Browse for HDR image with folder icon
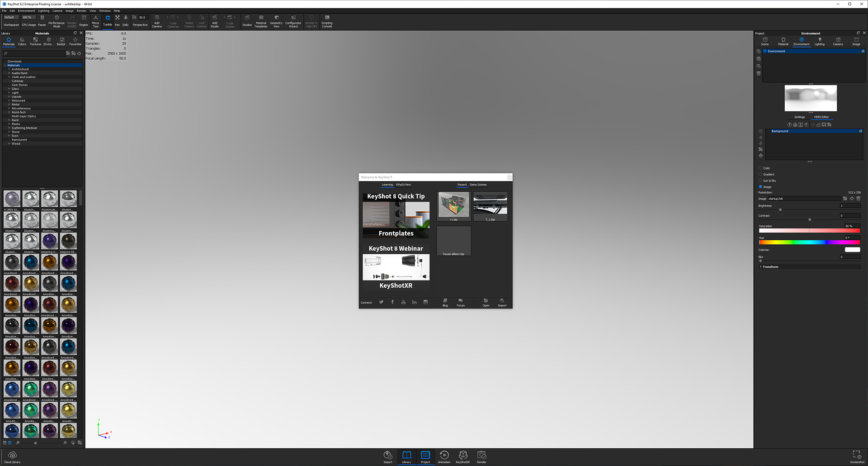 click(845, 199)
